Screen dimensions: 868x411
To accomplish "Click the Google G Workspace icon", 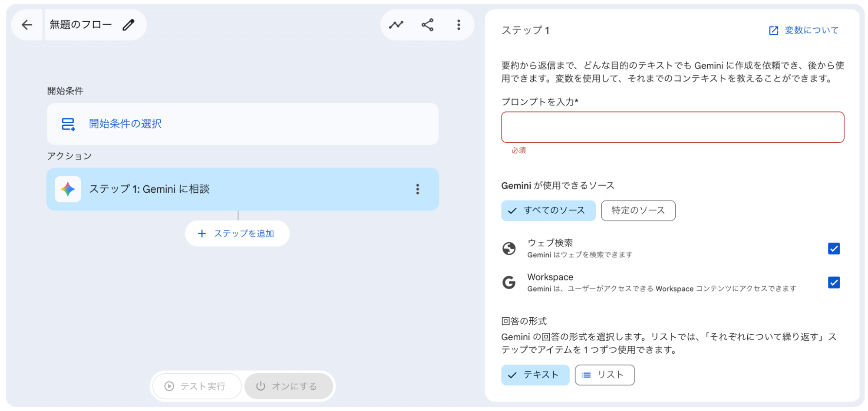I will tap(509, 283).
